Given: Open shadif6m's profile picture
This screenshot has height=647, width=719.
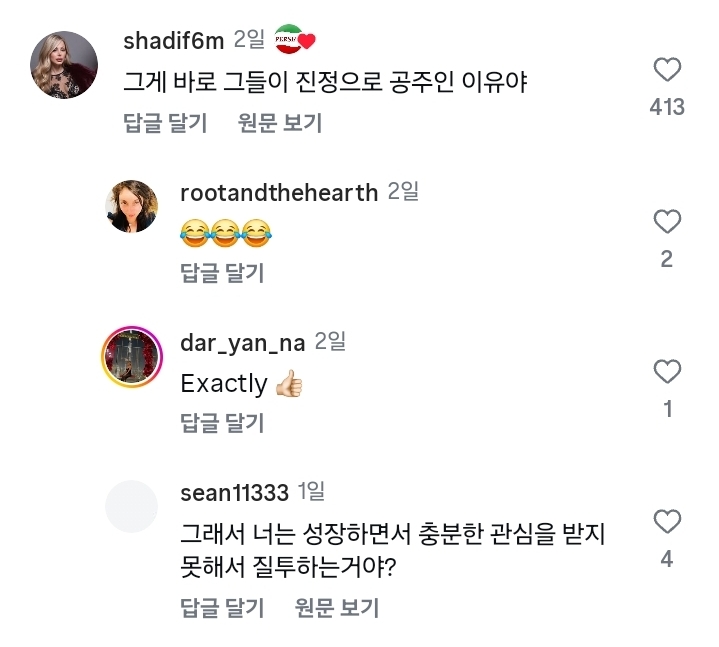Looking at the screenshot, I should coord(65,65).
